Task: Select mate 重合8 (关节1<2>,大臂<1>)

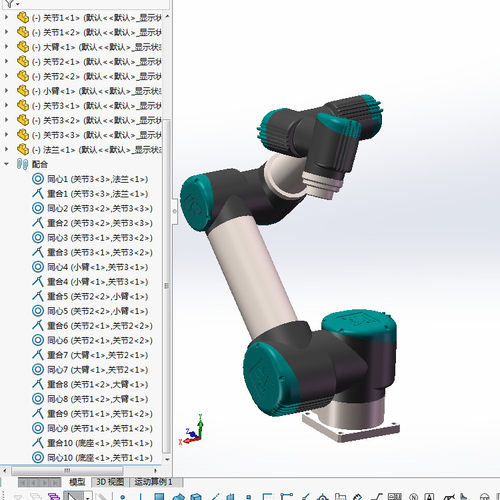Action: click(x=90, y=384)
